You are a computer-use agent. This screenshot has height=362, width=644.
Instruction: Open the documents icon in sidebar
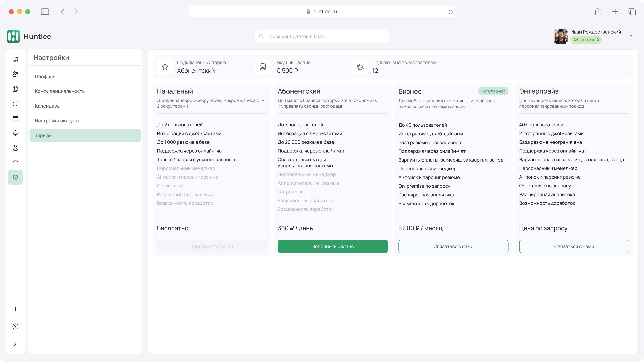(15, 89)
